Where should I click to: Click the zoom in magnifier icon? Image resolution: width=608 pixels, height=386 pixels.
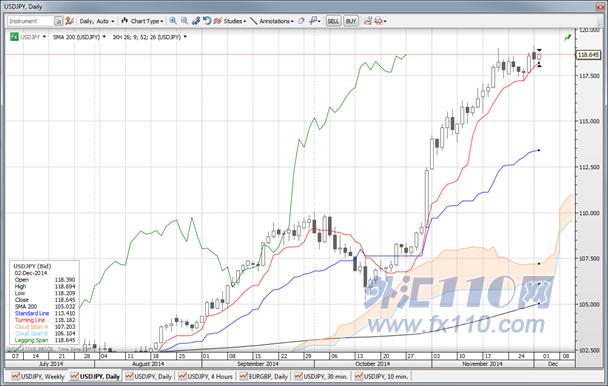173,21
